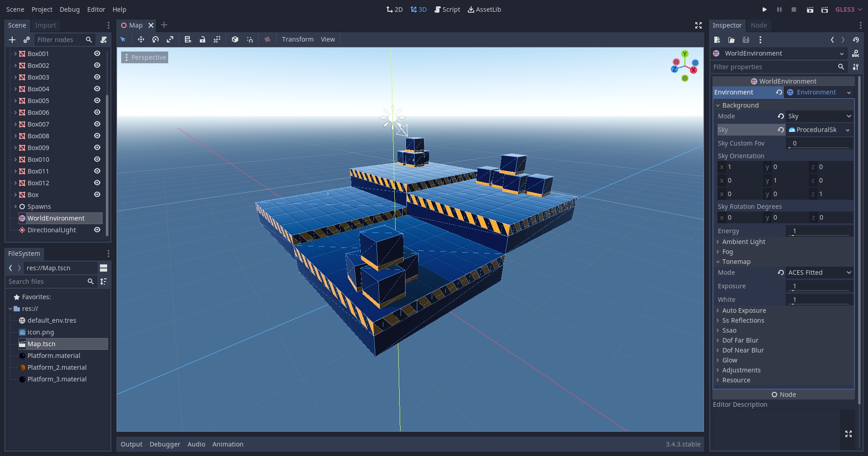Activate the Move mode tool
The height and width of the screenshot is (456, 868).
point(141,39)
